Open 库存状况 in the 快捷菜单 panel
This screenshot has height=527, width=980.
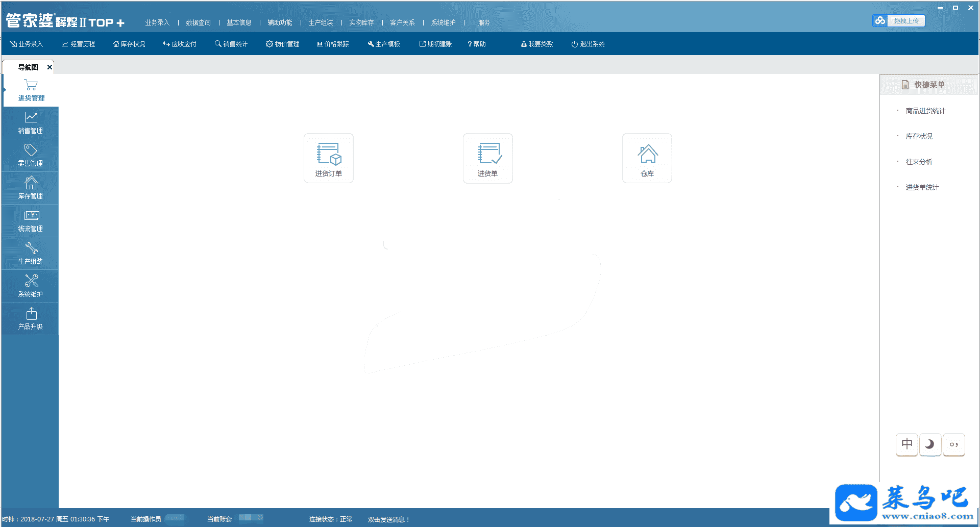(x=919, y=136)
